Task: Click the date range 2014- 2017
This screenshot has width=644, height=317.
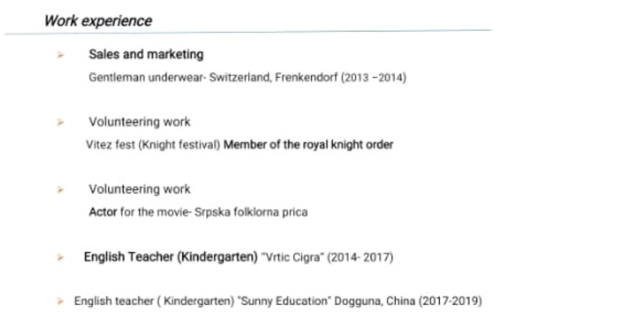Action: (360, 258)
